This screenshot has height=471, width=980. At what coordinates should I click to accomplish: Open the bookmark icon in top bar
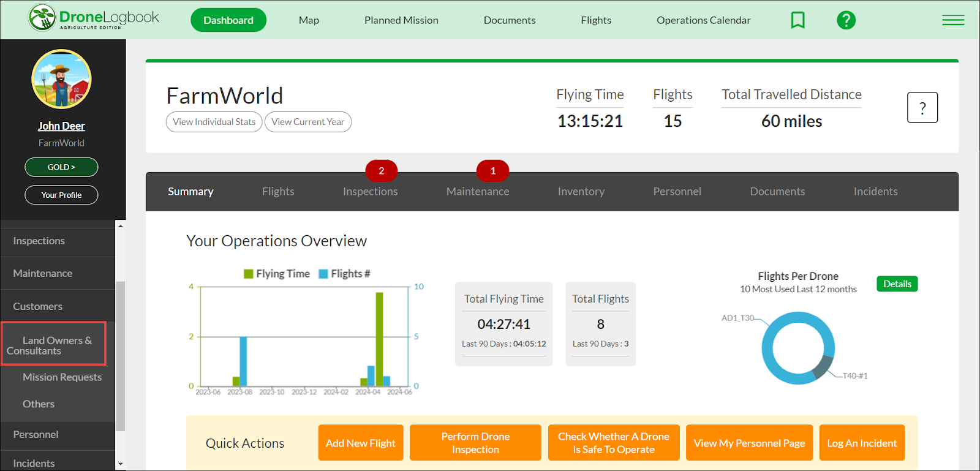[x=797, y=20]
